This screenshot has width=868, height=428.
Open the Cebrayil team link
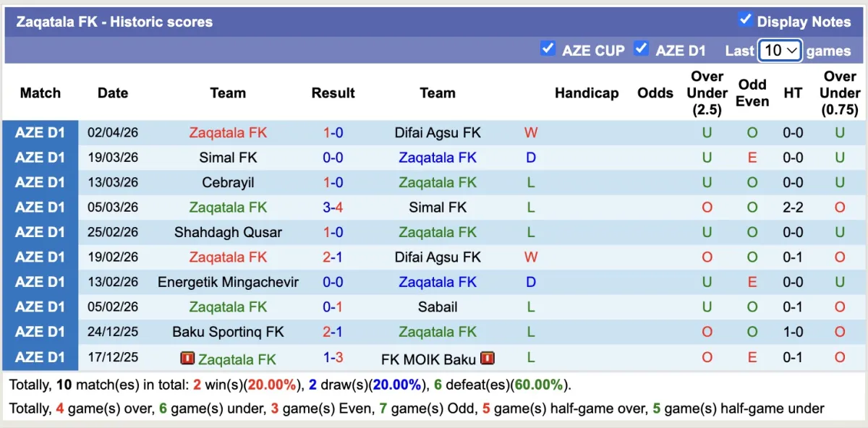click(228, 183)
